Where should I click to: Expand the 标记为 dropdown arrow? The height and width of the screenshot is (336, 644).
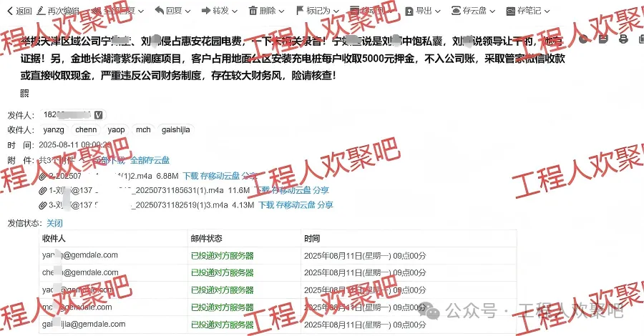tap(336, 11)
